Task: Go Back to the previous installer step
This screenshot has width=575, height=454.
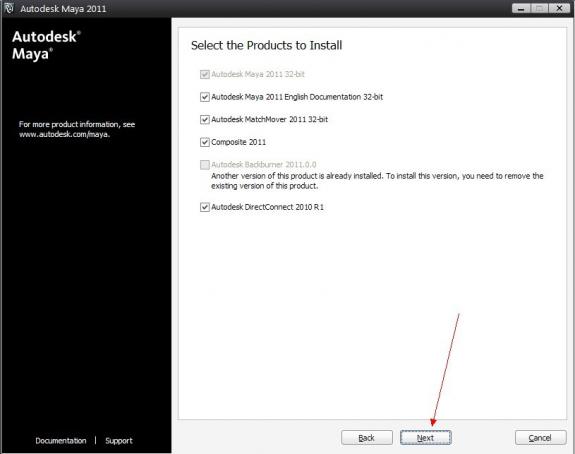Action: pos(367,438)
